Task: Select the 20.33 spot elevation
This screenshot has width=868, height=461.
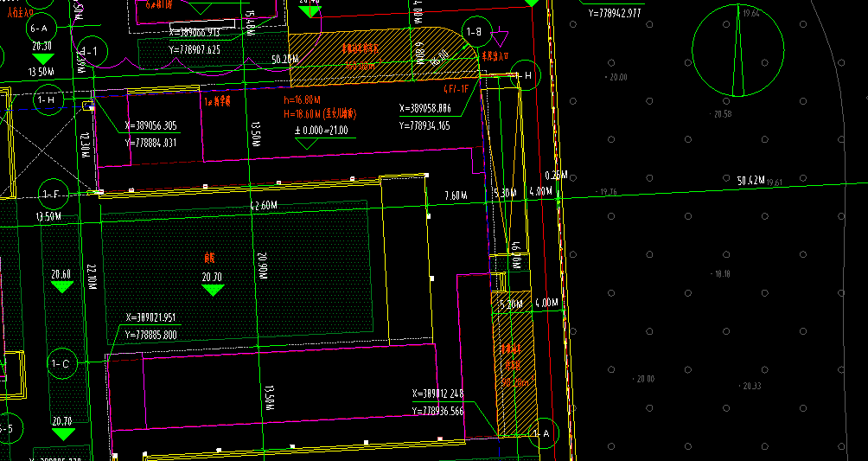Action: pyautogui.click(x=750, y=387)
